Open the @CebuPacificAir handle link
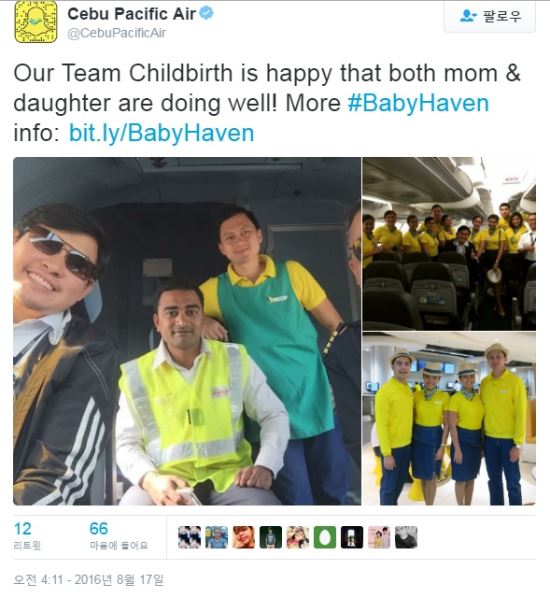Image resolution: width=550 pixels, height=597 pixels. pyautogui.click(x=116, y=33)
